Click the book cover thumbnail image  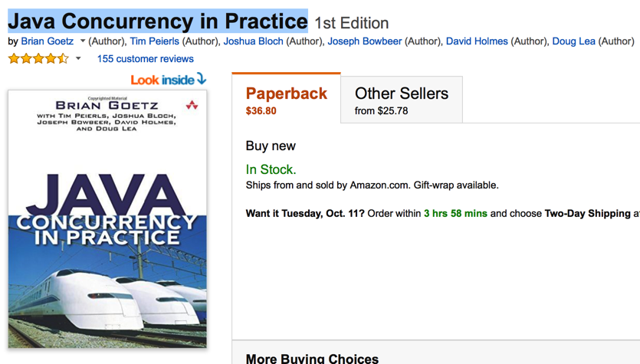pyautogui.click(x=107, y=219)
